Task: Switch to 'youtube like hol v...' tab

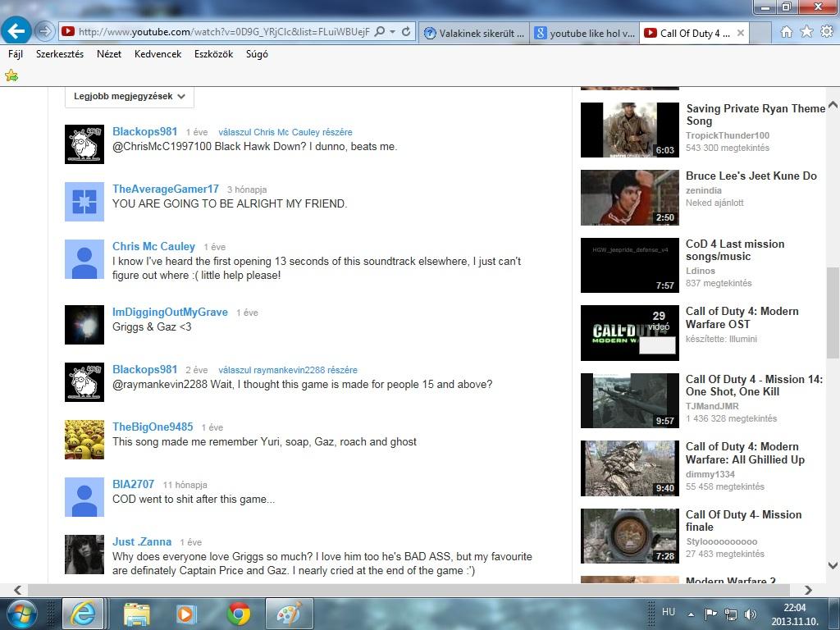Action: tap(584, 33)
